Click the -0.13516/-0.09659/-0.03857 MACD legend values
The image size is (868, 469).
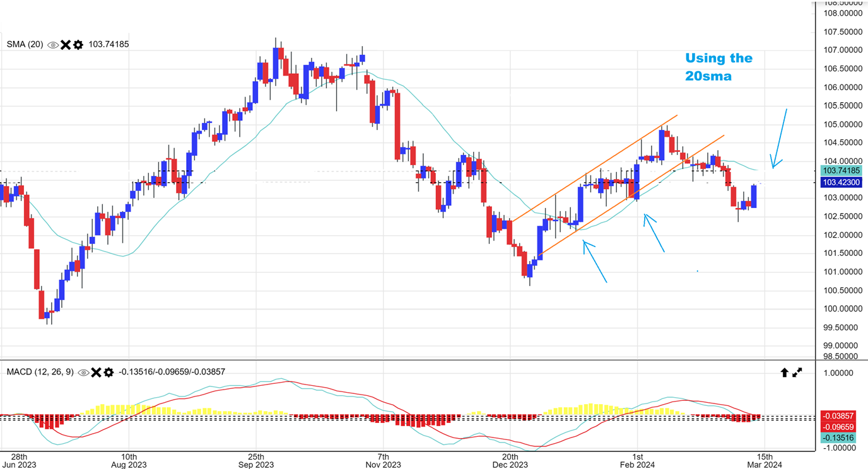pyautogui.click(x=172, y=372)
